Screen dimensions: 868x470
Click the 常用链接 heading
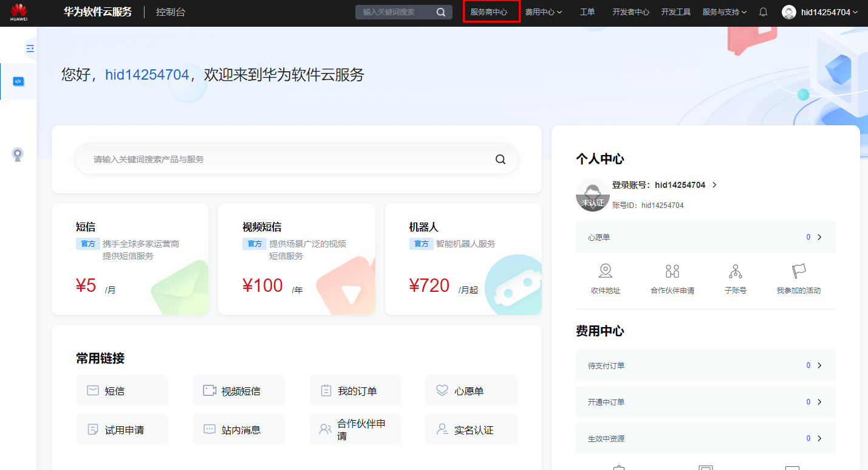coord(100,358)
